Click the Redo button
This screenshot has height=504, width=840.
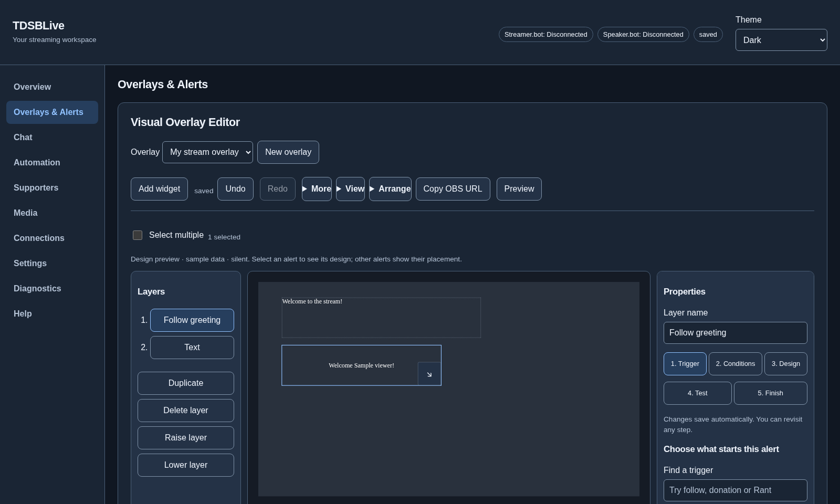(278, 189)
